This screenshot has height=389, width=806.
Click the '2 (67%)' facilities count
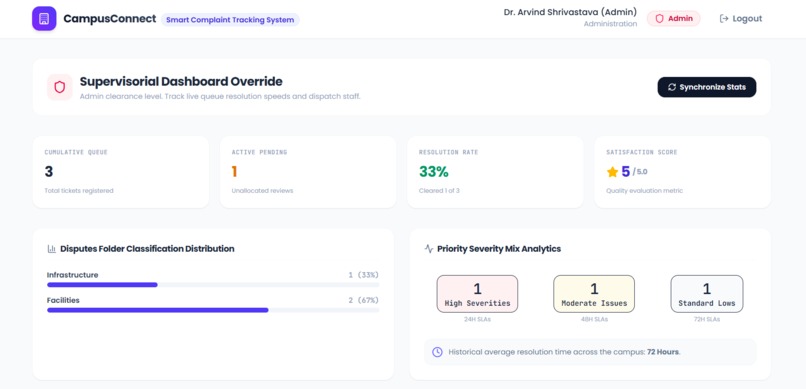pyautogui.click(x=363, y=300)
